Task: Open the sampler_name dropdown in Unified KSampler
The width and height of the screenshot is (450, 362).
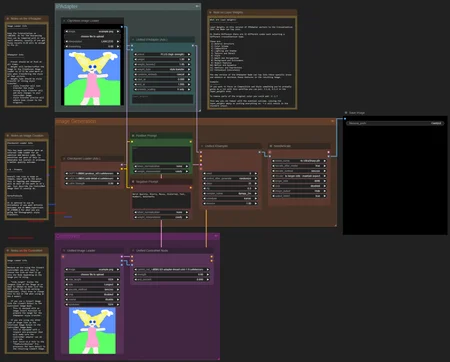Action: [230, 193]
